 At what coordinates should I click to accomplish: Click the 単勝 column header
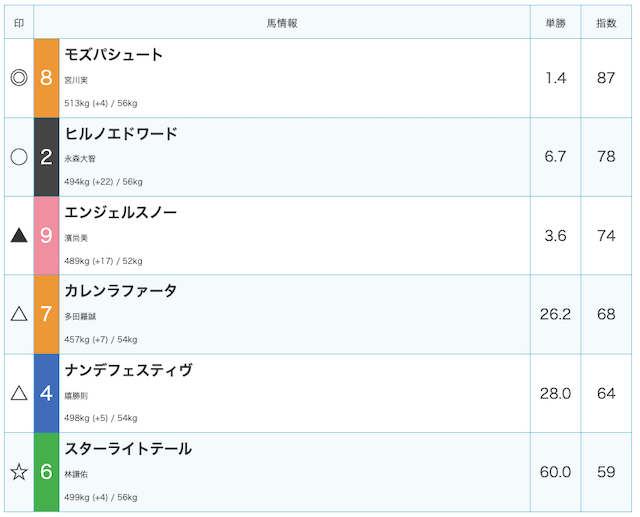[x=555, y=23]
